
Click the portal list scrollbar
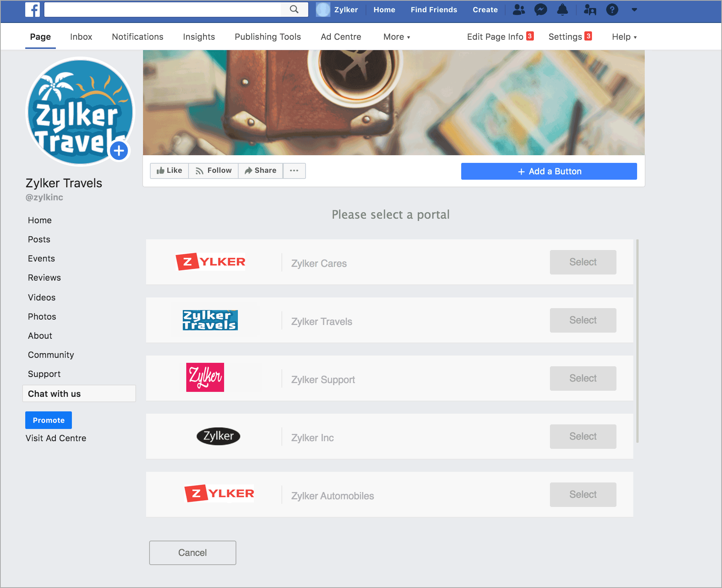pos(637,341)
